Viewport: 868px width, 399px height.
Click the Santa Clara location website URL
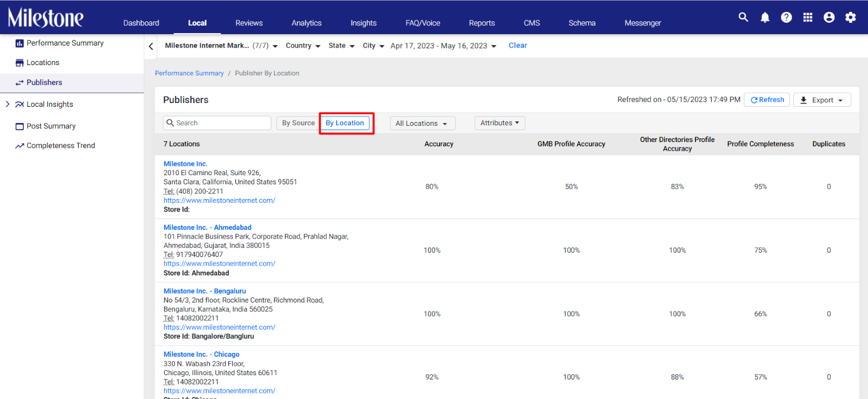click(219, 201)
